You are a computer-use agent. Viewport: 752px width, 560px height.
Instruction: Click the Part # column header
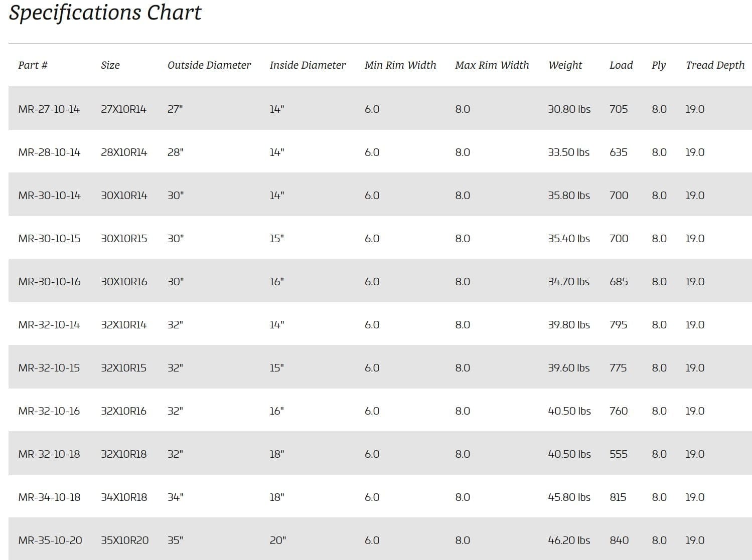(x=33, y=65)
